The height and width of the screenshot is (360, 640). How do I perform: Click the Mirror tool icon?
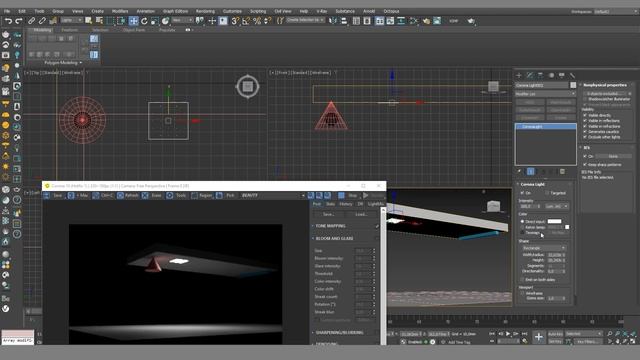[333, 21]
